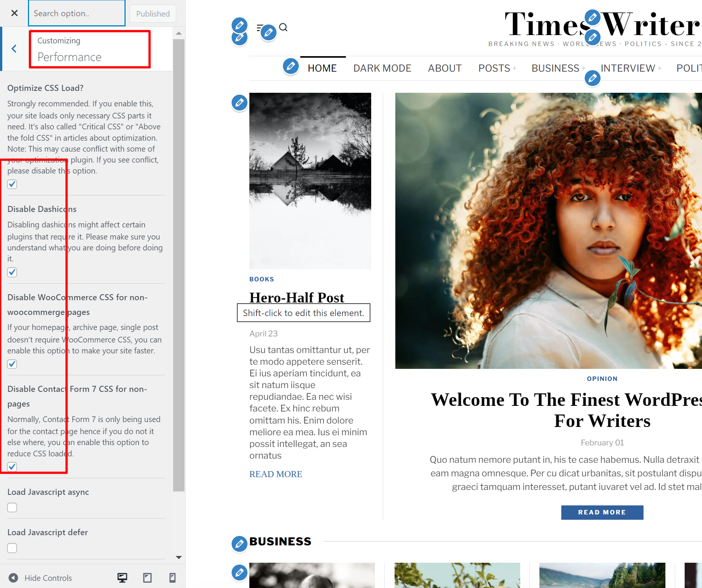Screen dimensions: 702x588
Task: Click the black-and-white house reflection image
Action: pos(310,181)
